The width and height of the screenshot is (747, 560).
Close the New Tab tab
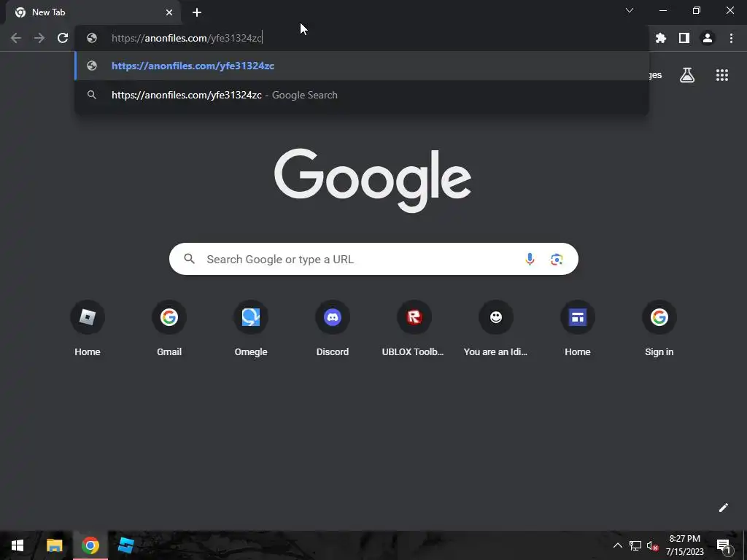169,12
